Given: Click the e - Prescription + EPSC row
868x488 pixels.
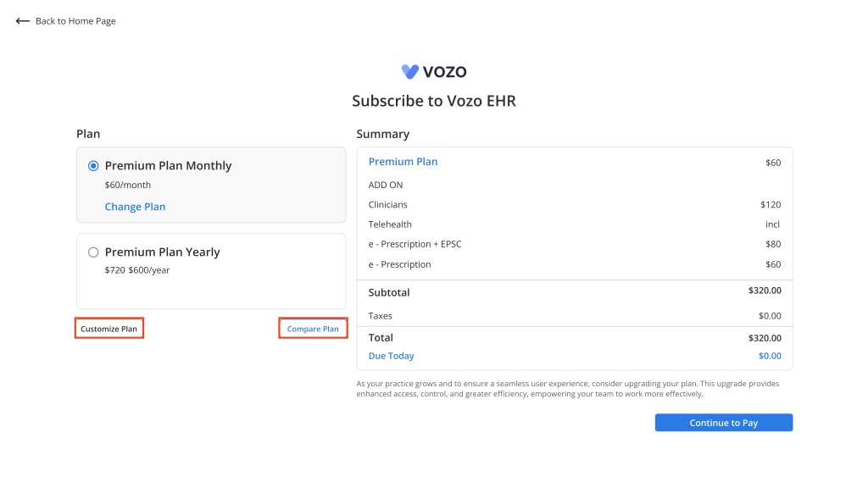Looking at the screenshot, I should (575, 244).
